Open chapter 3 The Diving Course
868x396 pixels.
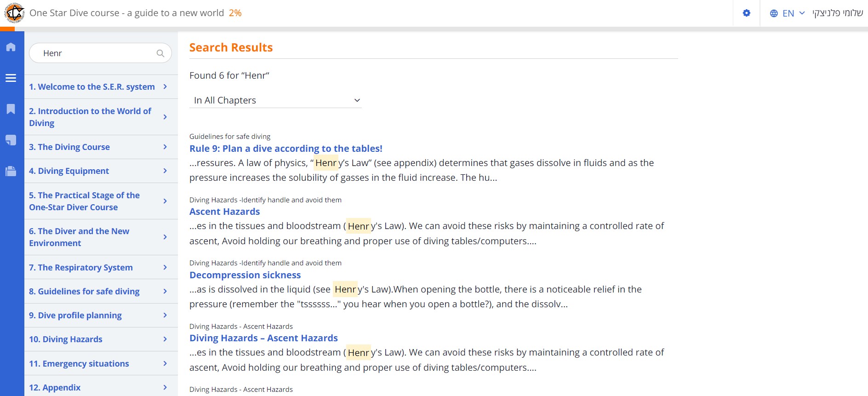pos(69,147)
